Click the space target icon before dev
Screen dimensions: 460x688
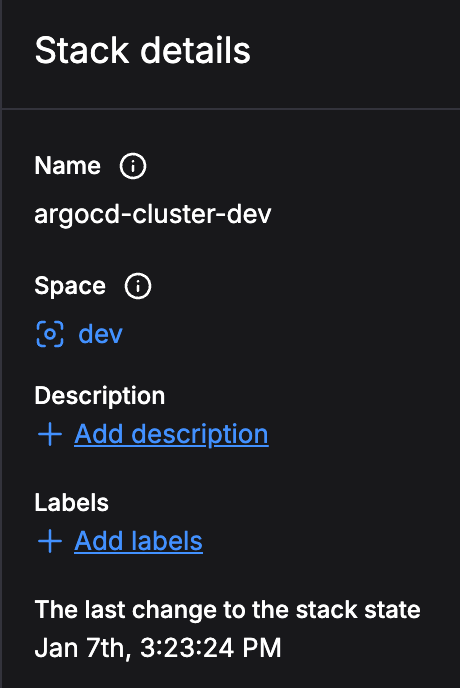click(50, 334)
